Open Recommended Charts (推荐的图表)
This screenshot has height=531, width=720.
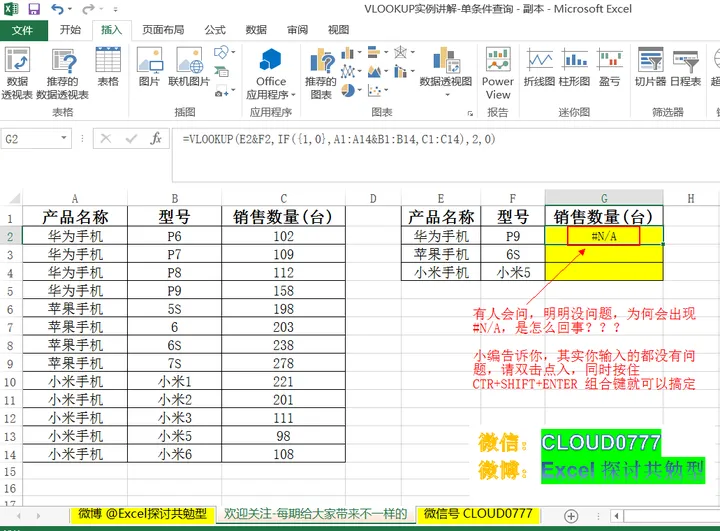click(321, 73)
